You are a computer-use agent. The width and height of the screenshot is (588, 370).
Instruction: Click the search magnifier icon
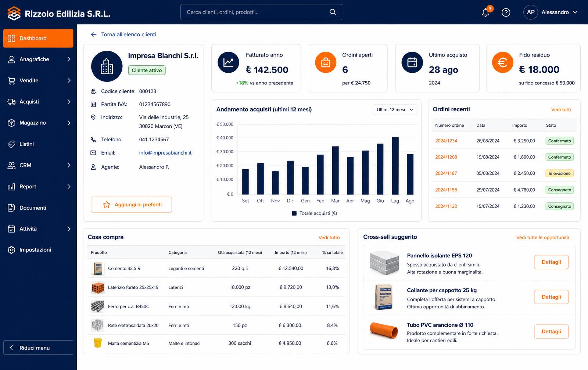(x=333, y=12)
